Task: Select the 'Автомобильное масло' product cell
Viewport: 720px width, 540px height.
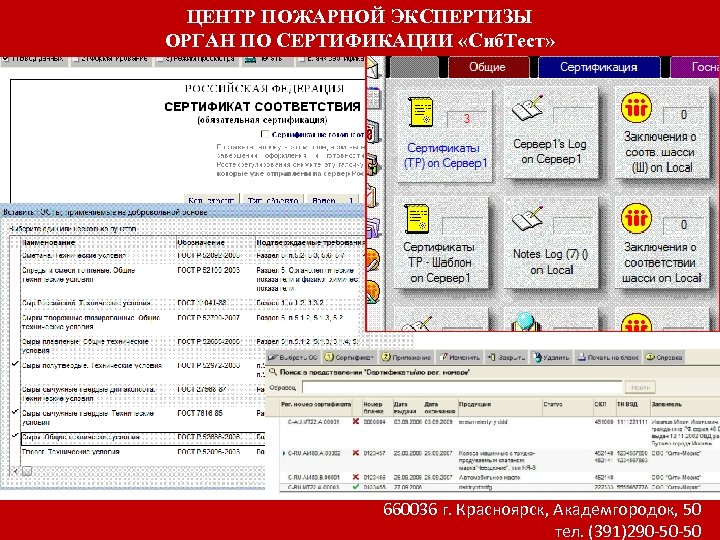Action: tap(489, 478)
